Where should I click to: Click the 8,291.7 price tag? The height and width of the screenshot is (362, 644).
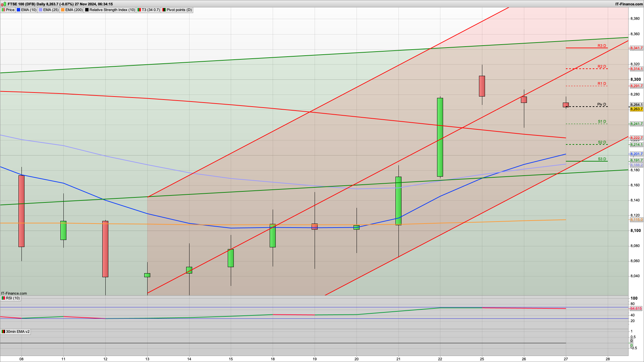(636, 86)
